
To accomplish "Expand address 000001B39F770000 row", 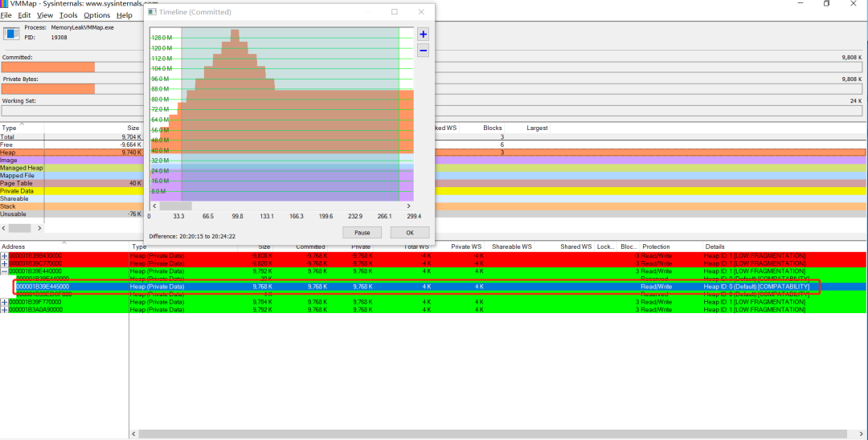I will click(5, 303).
